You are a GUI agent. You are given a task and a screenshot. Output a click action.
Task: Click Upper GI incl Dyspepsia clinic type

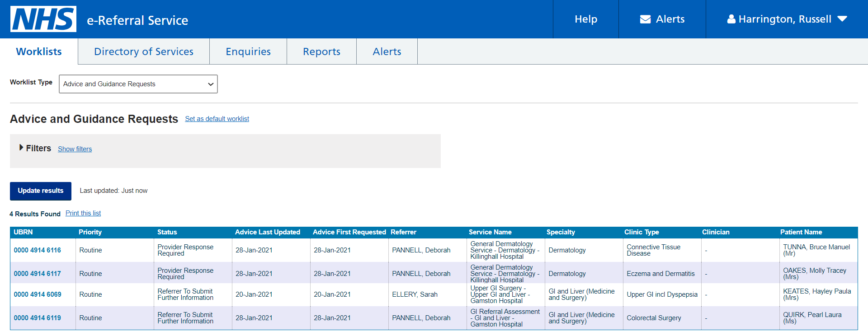click(x=662, y=294)
